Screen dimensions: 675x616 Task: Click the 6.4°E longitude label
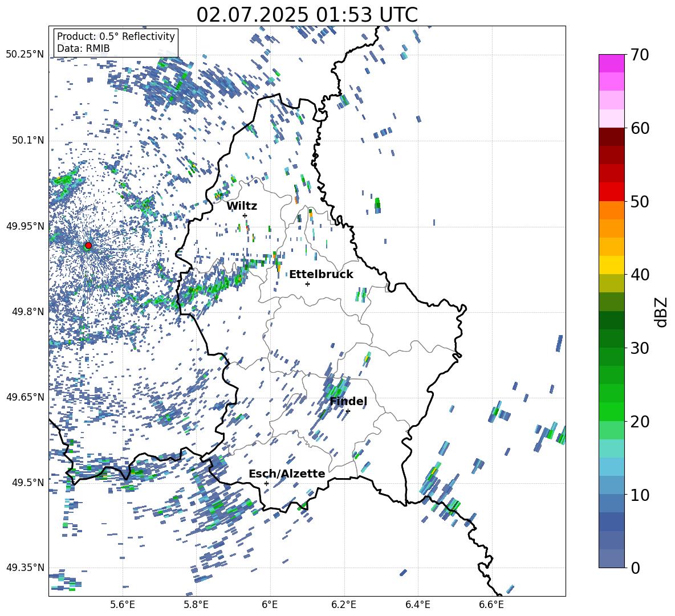coord(417,605)
